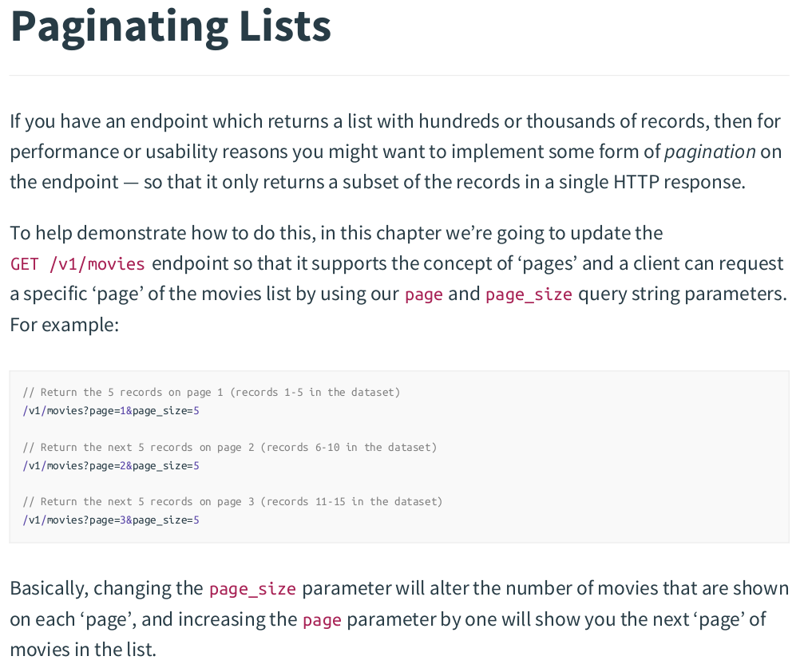This screenshot has width=804, height=672.
Task: Click the code comment about records 11-15
Action: 232,501
